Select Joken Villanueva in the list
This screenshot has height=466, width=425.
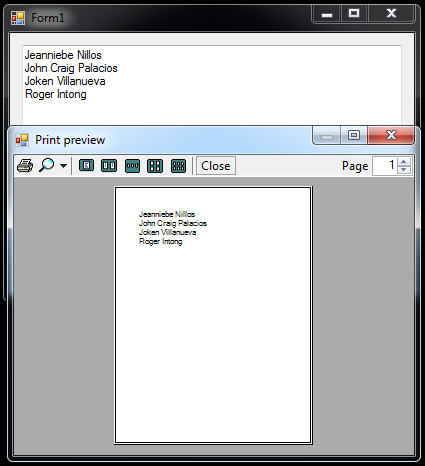click(x=65, y=81)
